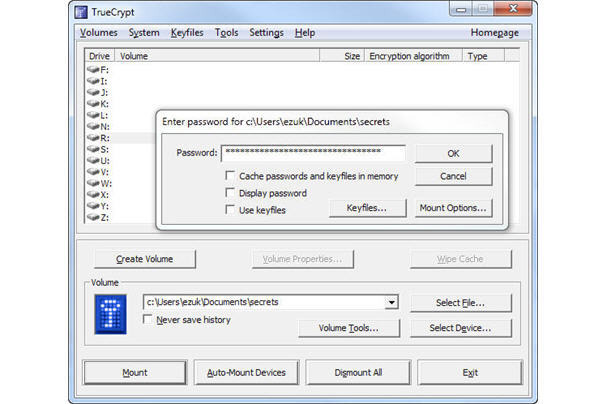Screen dimensions: 606x404
Task: Click the Exit button
Action: [470, 372]
